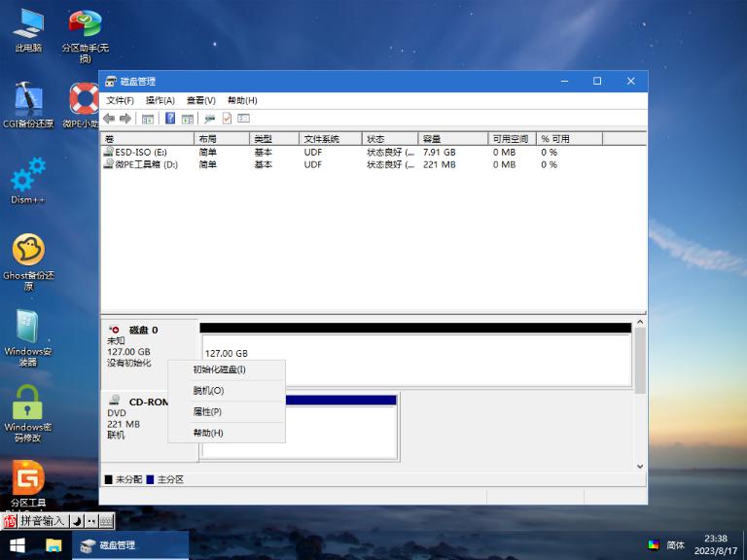This screenshot has height=560, width=747.
Task: Open Windows安装器 desktop icon
Action: coord(28,338)
